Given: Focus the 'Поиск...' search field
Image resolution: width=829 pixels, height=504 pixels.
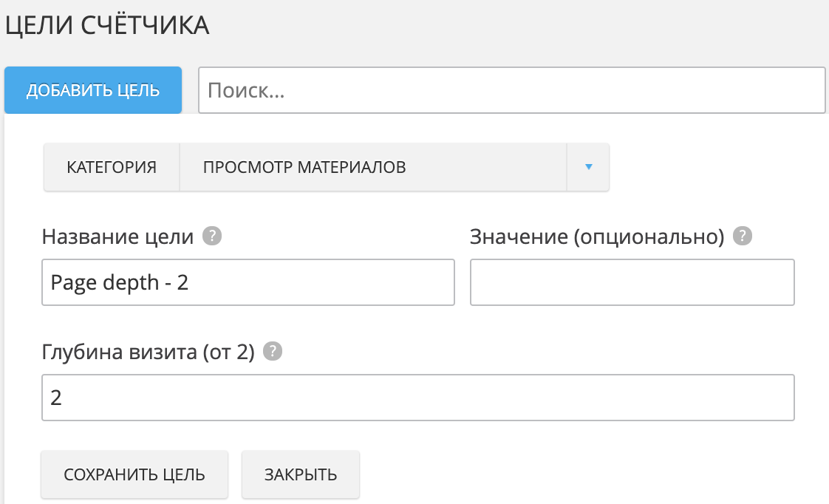Looking at the screenshot, I should pyautogui.click(x=511, y=91).
